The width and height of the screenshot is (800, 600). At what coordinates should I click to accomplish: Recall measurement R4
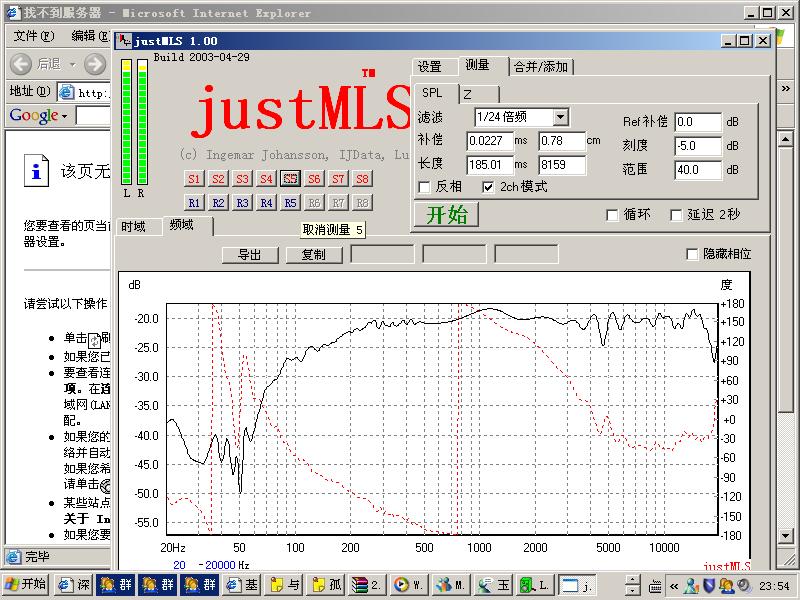pyautogui.click(x=266, y=203)
